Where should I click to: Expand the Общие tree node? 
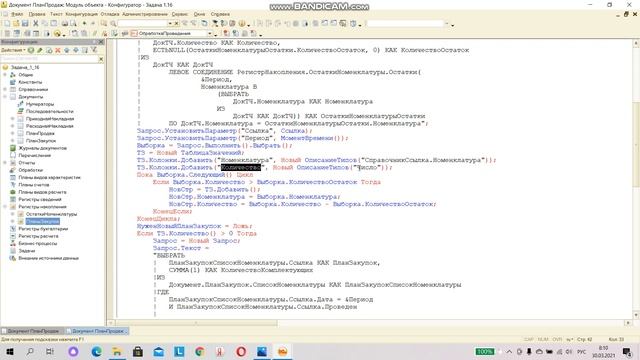click(x=5, y=75)
